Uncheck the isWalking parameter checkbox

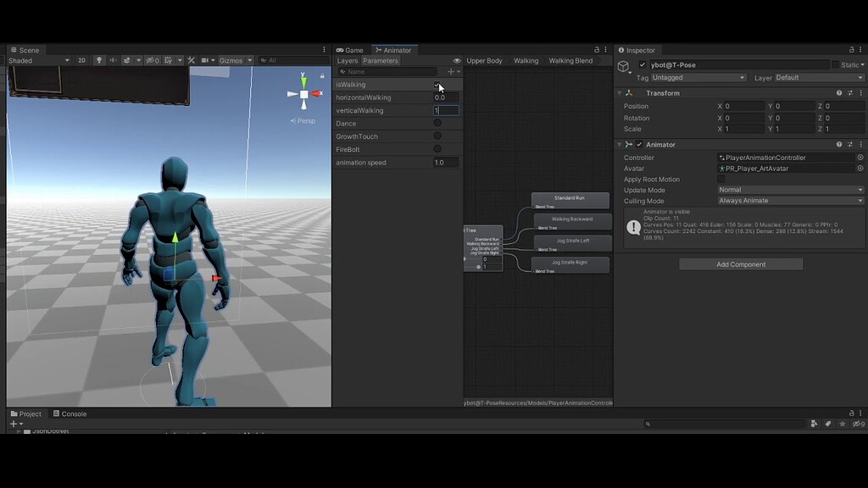click(437, 84)
